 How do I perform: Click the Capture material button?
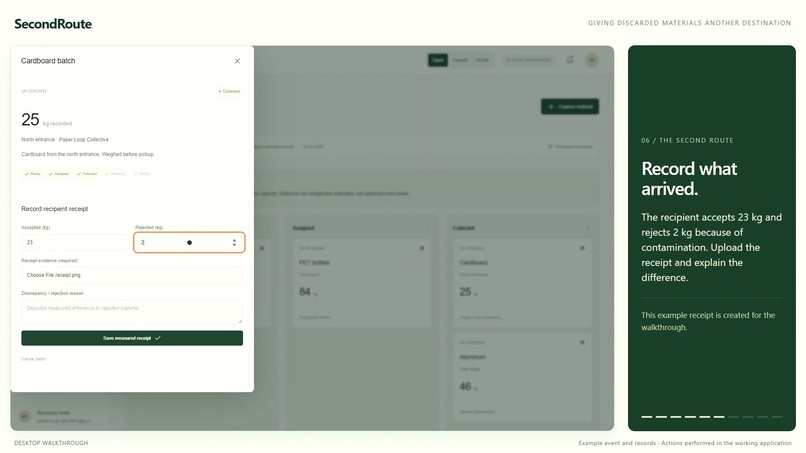[x=570, y=106]
